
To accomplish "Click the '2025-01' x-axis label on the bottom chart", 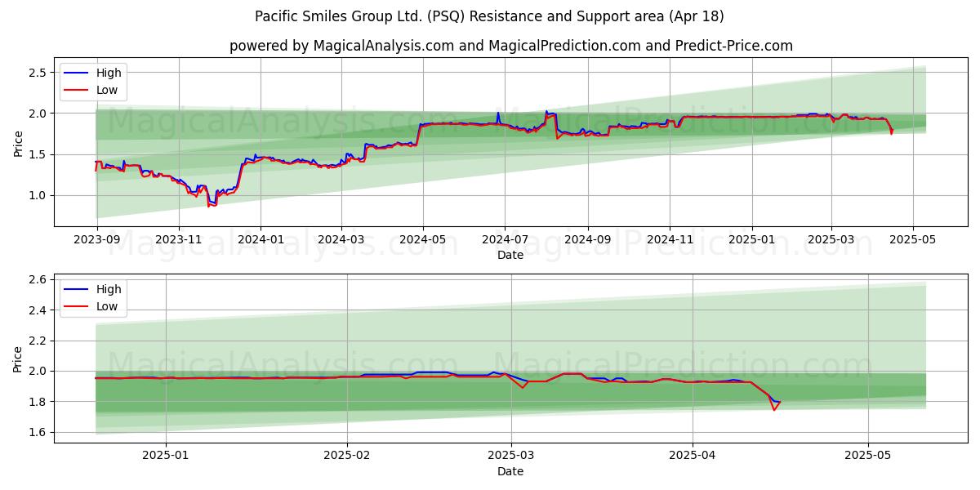I will tap(166, 457).
